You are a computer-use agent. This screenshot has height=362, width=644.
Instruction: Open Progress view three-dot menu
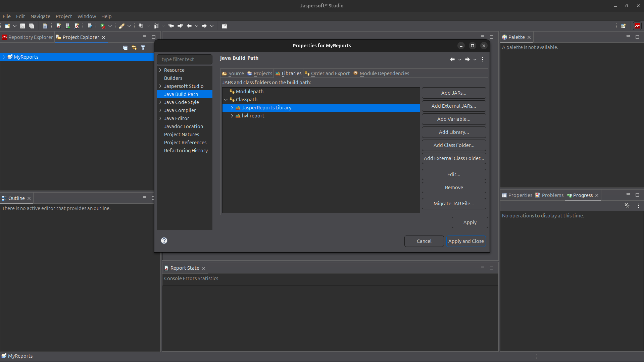pyautogui.click(x=638, y=206)
